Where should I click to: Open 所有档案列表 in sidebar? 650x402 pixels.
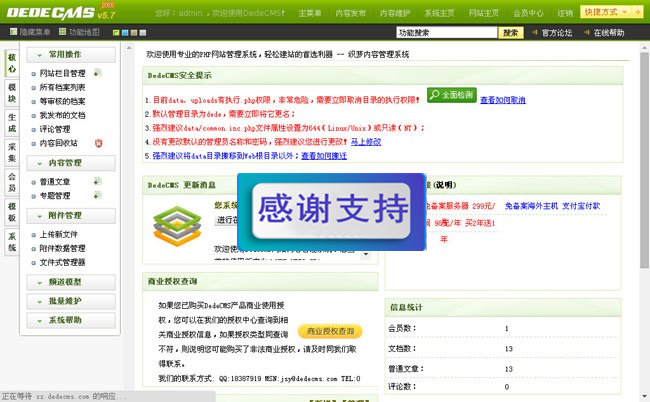pos(63,87)
